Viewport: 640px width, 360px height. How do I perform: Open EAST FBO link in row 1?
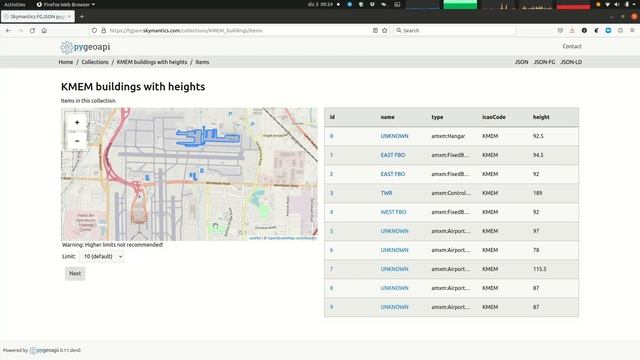[393, 155]
